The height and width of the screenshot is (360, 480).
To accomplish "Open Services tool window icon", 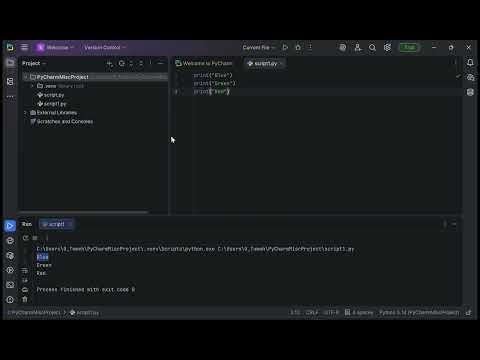I will (10, 270).
